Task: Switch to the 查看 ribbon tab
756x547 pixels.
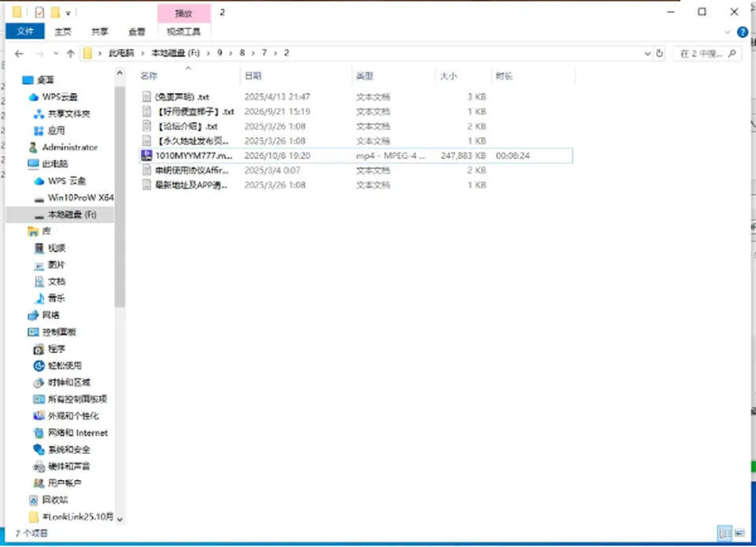Action: [x=137, y=32]
